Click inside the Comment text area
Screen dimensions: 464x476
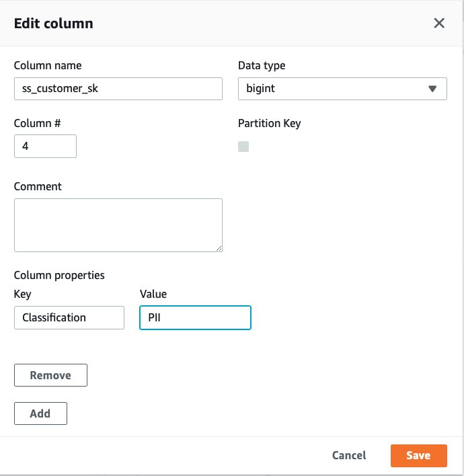coord(118,225)
